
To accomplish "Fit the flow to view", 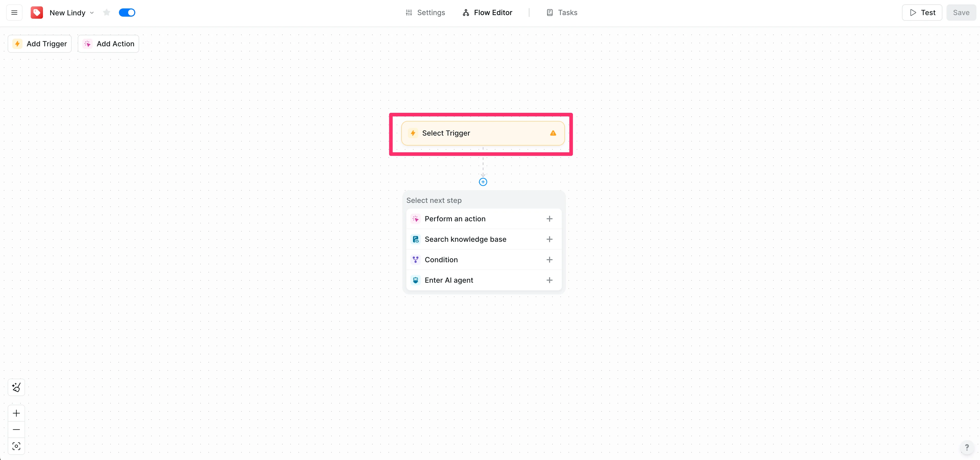I will (x=16, y=446).
